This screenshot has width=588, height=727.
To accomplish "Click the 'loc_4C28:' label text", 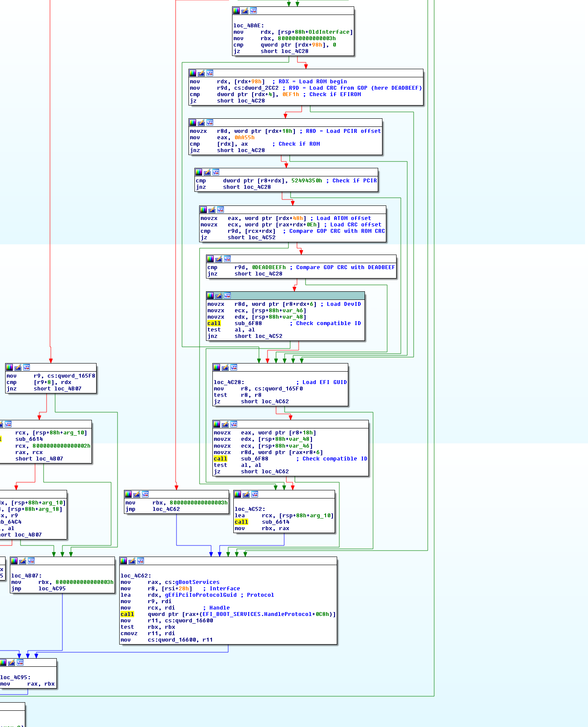I will point(229,382).
